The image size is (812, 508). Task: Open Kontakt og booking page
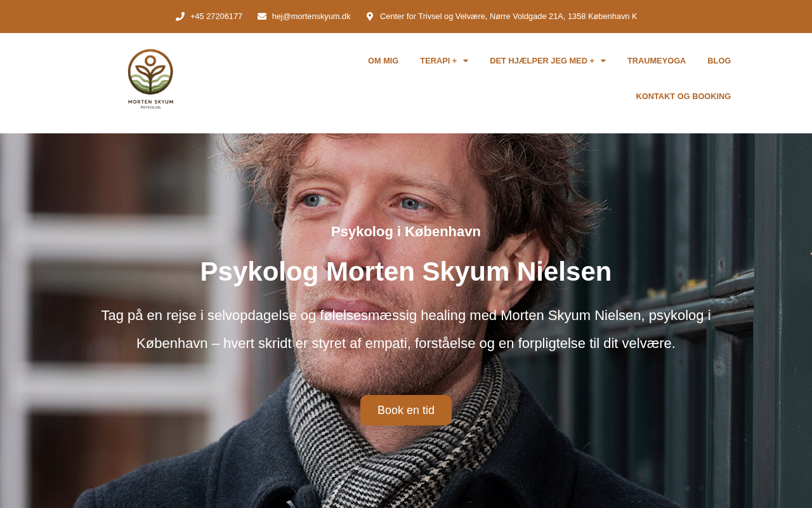(x=683, y=97)
